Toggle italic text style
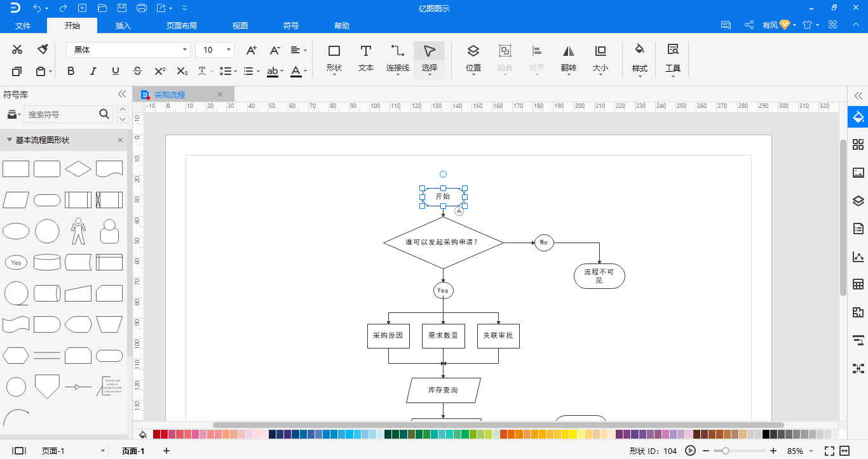This screenshot has height=459, width=868. (x=93, y=71)
